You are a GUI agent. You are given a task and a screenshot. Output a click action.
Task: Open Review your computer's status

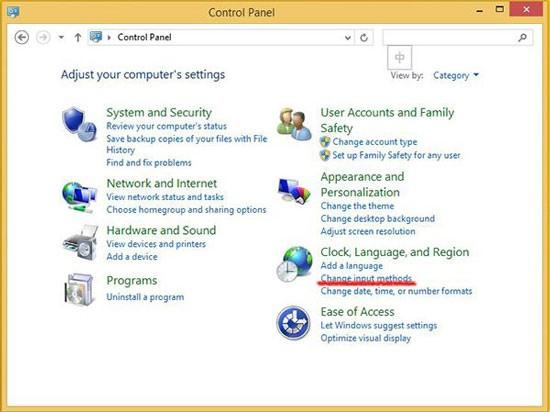[x=166, y=126]
